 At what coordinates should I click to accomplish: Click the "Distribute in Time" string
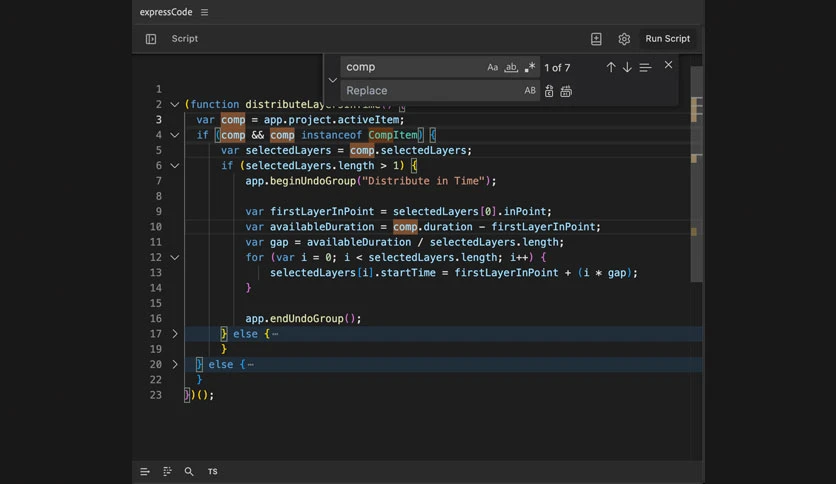point(423,181)
